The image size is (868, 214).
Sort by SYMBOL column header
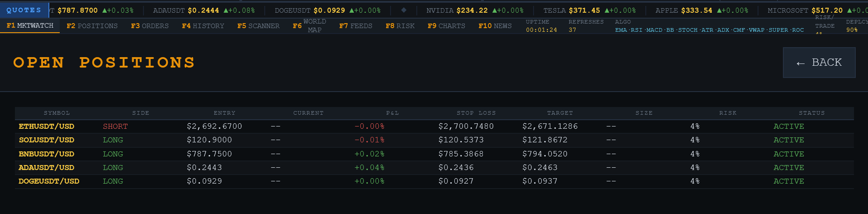[57, 113]
